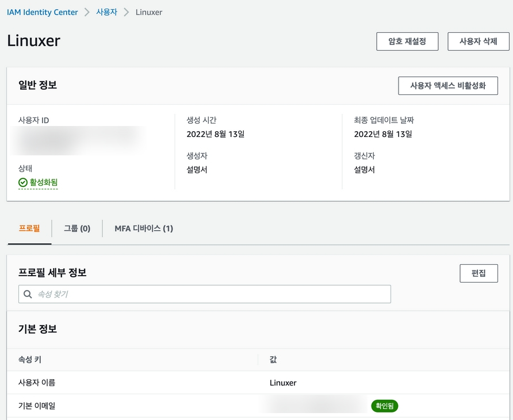Go to the 사용자 breadcrumb link
513x420 pixels.
[x=106, y=12]
